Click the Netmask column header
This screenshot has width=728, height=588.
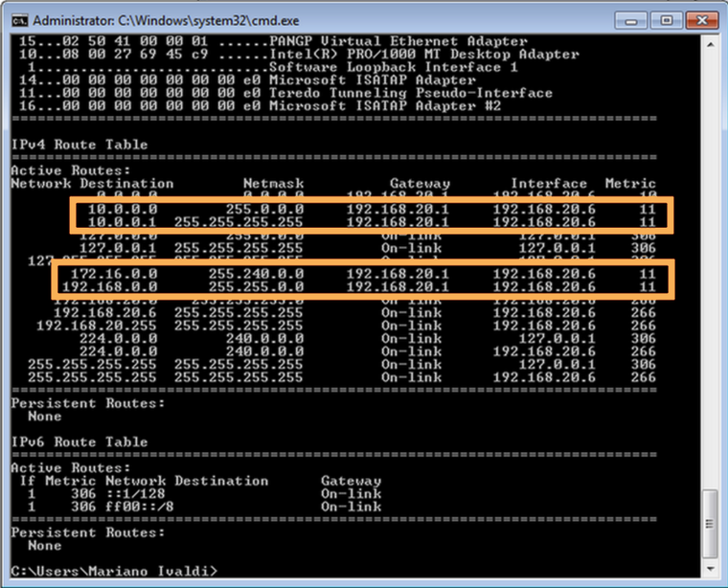point(273,184)
